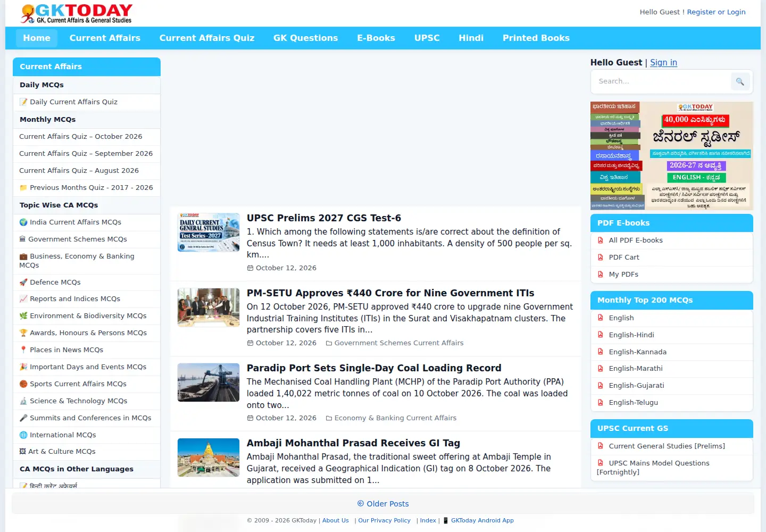766x532 pixels.
Task: Click globe icon beside International MCQs
Action: (23, 435)
